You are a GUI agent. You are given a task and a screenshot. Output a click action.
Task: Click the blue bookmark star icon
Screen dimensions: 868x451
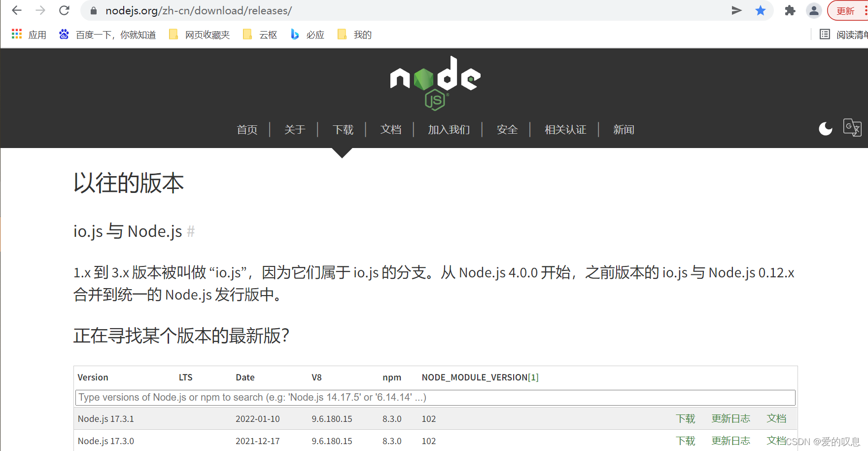click(761, 10)
